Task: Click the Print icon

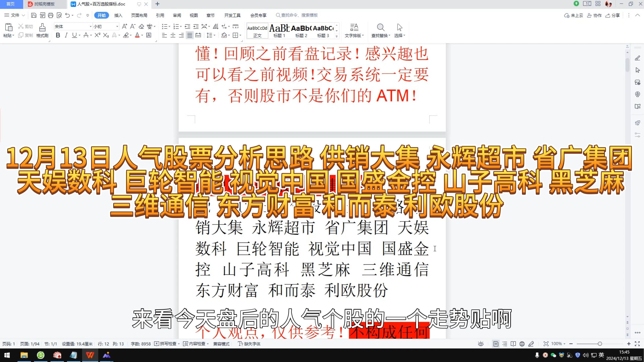Action: 51,15
